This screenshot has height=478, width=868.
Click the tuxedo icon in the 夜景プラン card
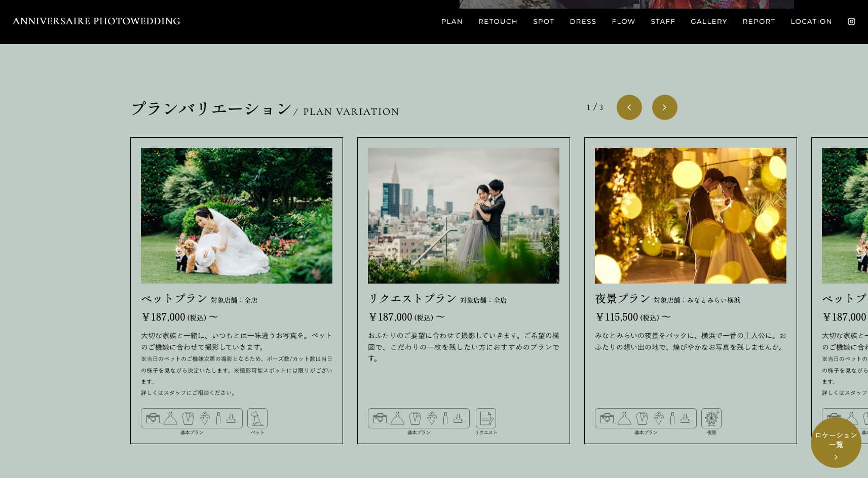642,418
